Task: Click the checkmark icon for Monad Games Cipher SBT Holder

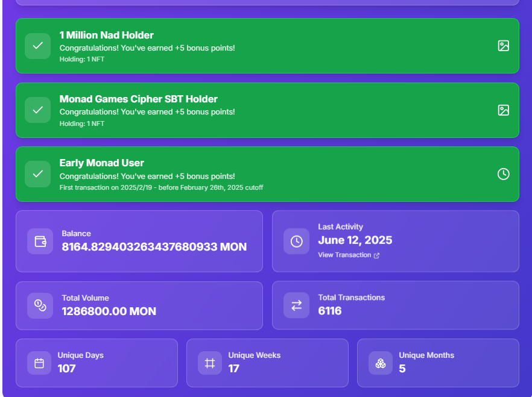Action: [x=37, y=110]
